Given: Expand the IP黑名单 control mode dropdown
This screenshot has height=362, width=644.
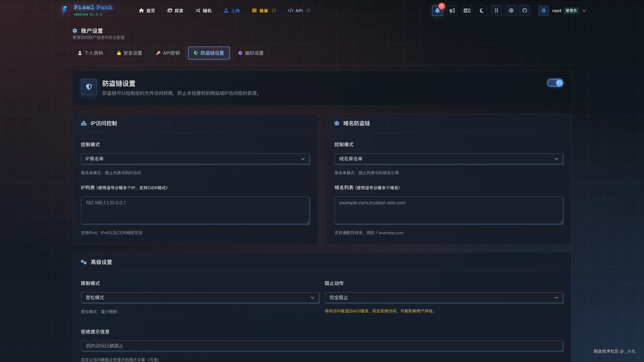Looking at the screenshot, I should pyautogui.click(x=195, y=159).
